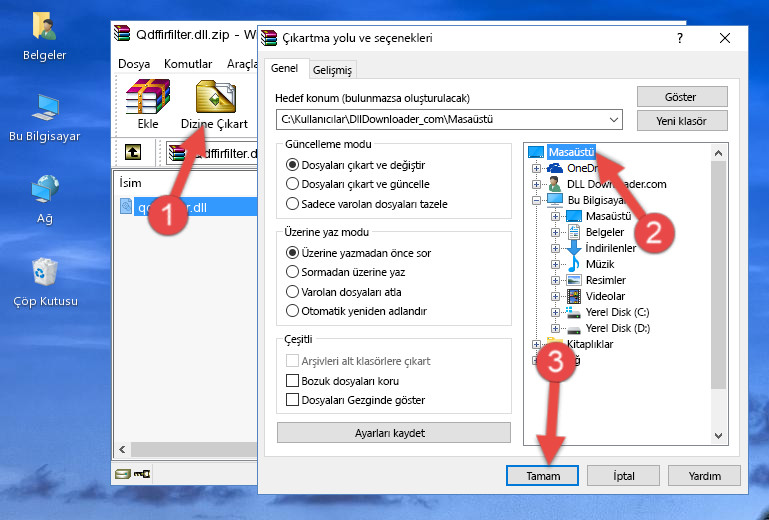Click the WinRAR archive path address field
769x520 pixels.
[x=213, y=154]
